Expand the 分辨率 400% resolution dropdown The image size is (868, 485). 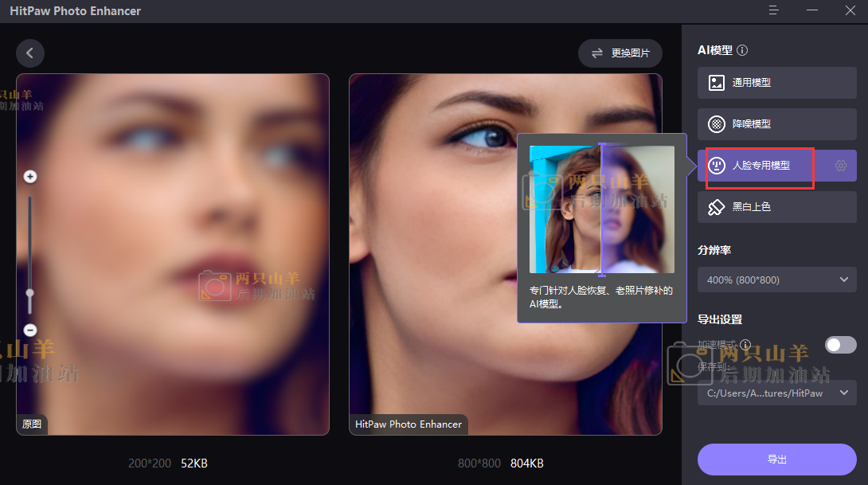click(x=776, y=280)
